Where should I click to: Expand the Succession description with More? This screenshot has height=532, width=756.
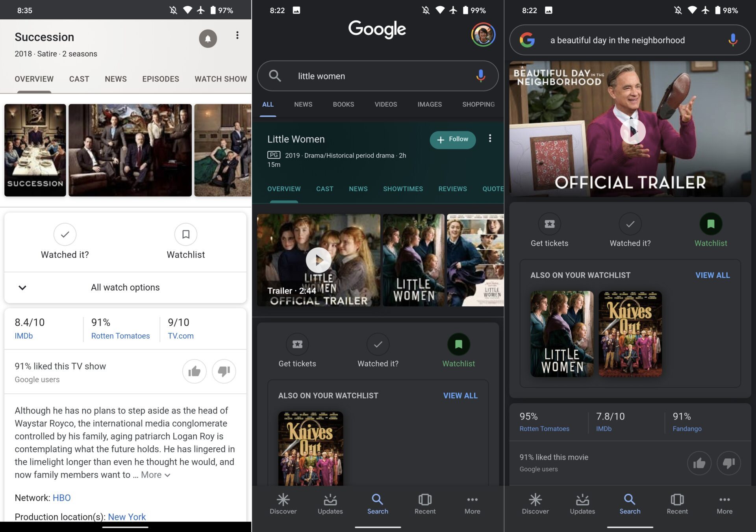tap(156, 475)
